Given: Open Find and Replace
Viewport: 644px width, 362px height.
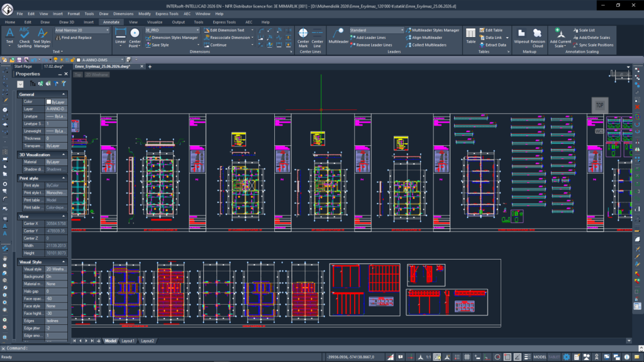Looking at the screenshot, I should [74, 38].
